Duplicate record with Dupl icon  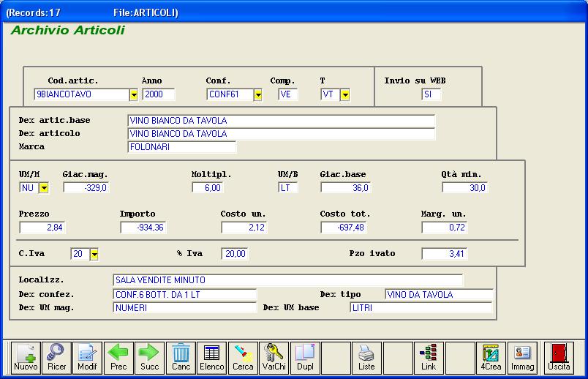pos(304,358)
